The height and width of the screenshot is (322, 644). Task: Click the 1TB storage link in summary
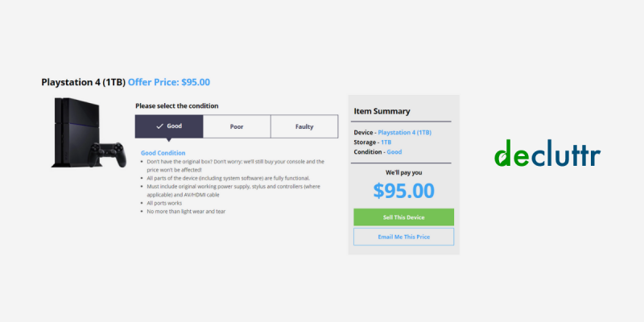tap(386, 142)
